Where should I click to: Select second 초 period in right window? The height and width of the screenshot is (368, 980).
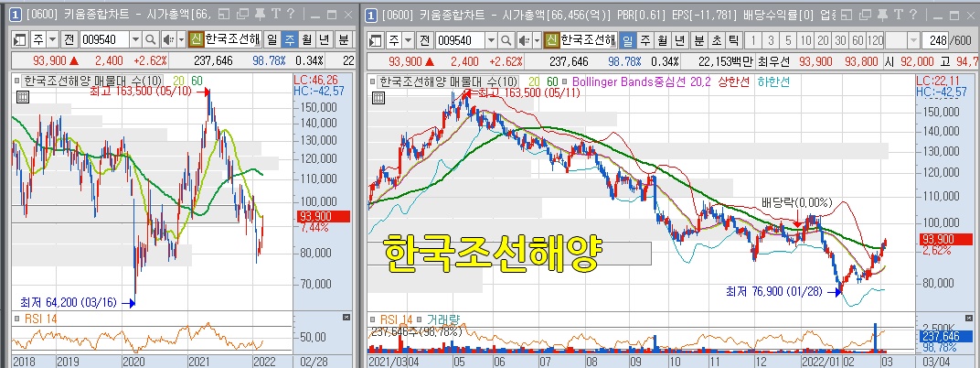(717, 40)
